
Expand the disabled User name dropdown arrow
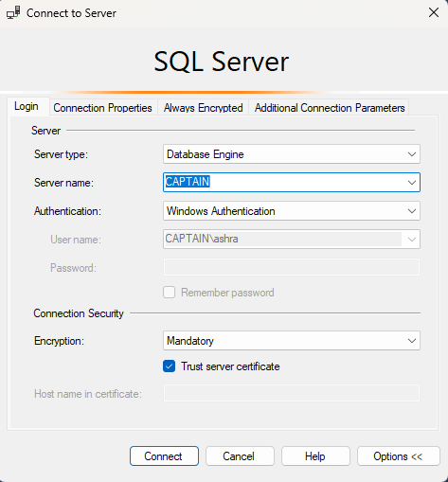click(x=411, y=240)
